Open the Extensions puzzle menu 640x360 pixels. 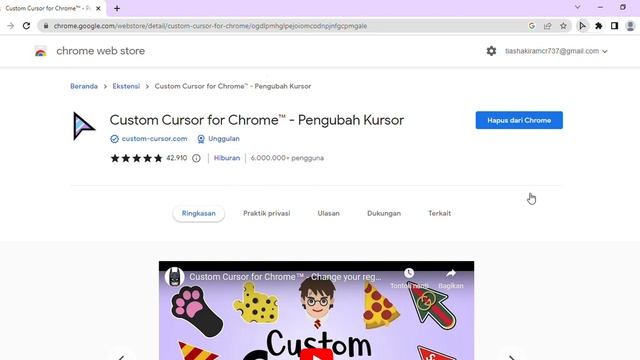[599, 26]
